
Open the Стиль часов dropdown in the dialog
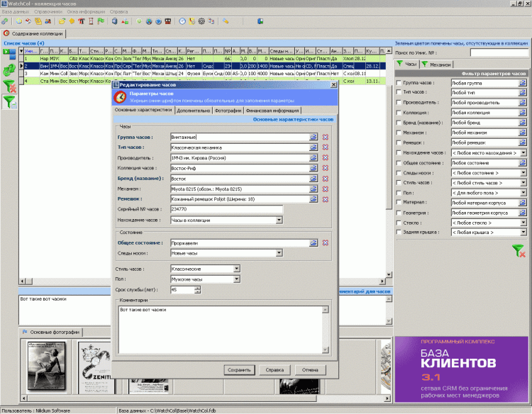[237, 269]
